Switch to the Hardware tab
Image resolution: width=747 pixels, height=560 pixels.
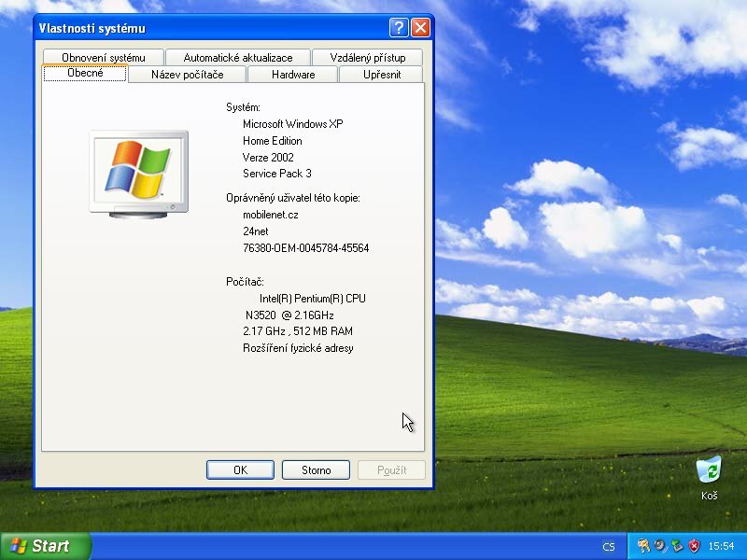[x=292, y=75]
